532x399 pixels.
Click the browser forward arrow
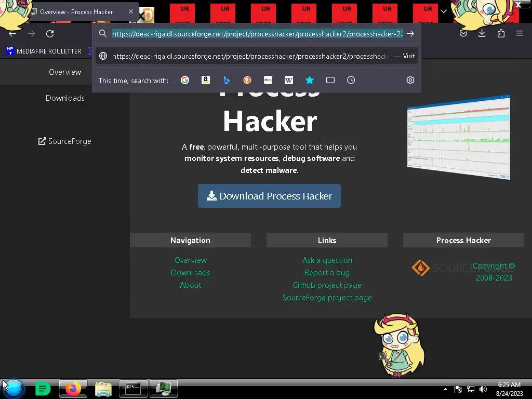point(31,34)
